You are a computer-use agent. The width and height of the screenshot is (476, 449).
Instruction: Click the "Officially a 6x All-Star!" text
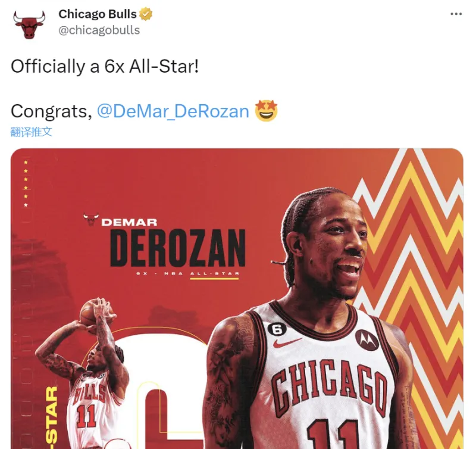[x=105, y=66]
